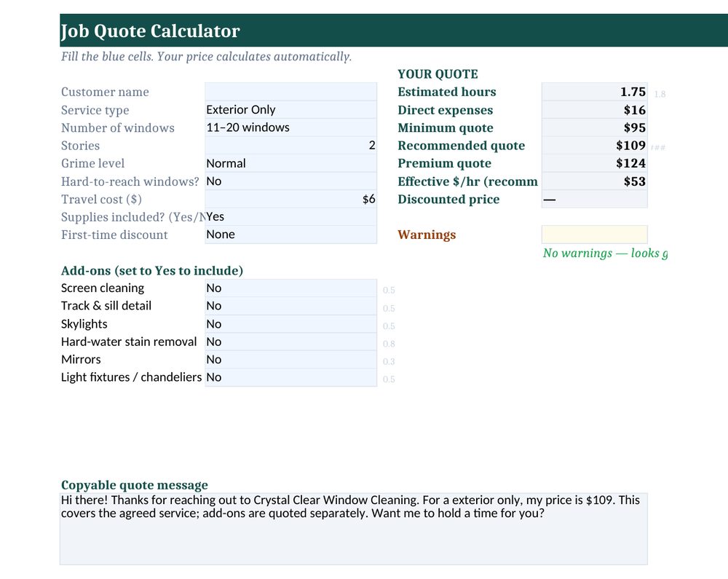Click the 'Effective $/hr (recomm' label
The image size is (728, 579).
tap(467, 181)
